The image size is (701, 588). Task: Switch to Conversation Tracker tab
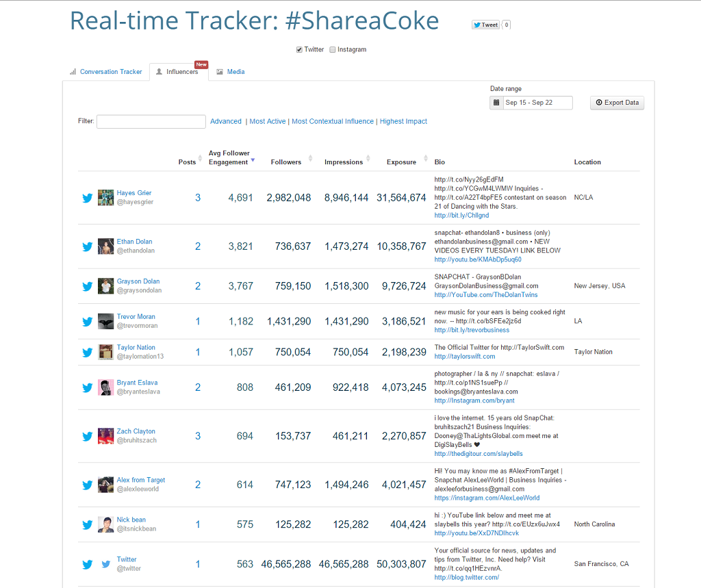click(106, 72)
